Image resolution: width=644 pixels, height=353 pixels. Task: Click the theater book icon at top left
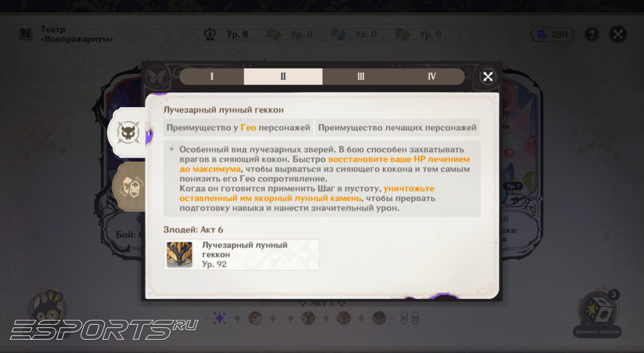coord(26,34)
